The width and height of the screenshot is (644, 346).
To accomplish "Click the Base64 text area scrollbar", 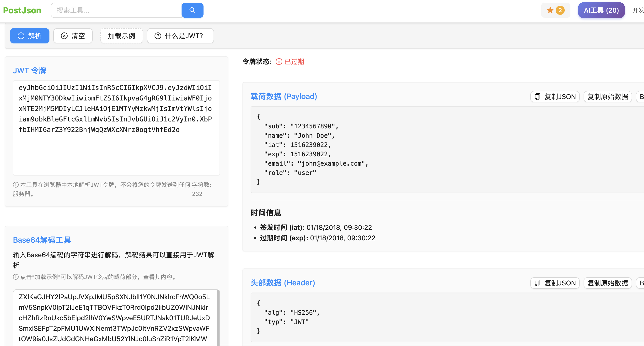I will tap(218, 318).
